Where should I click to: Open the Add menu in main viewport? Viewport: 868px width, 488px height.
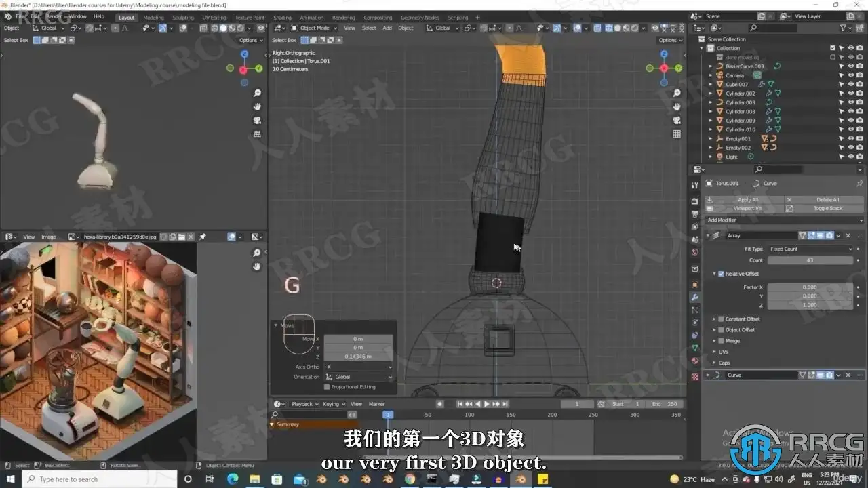click(x=387, y=28)
